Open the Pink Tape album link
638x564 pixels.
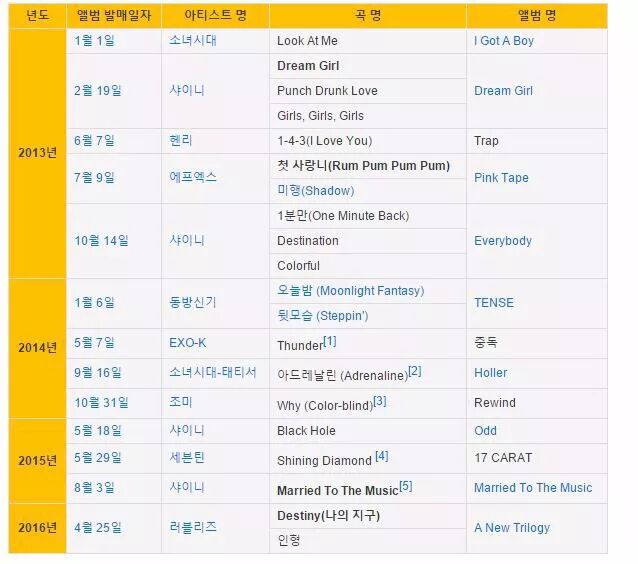click(501, 178)
